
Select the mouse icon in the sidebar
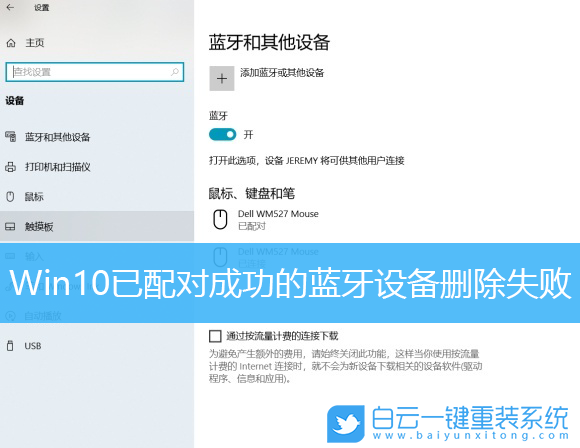[10, 196]
